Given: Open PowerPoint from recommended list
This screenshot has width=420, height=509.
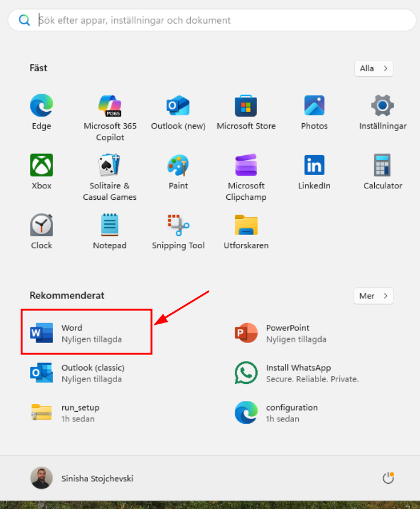Looking at the screenshot, I should coord(287,333).
